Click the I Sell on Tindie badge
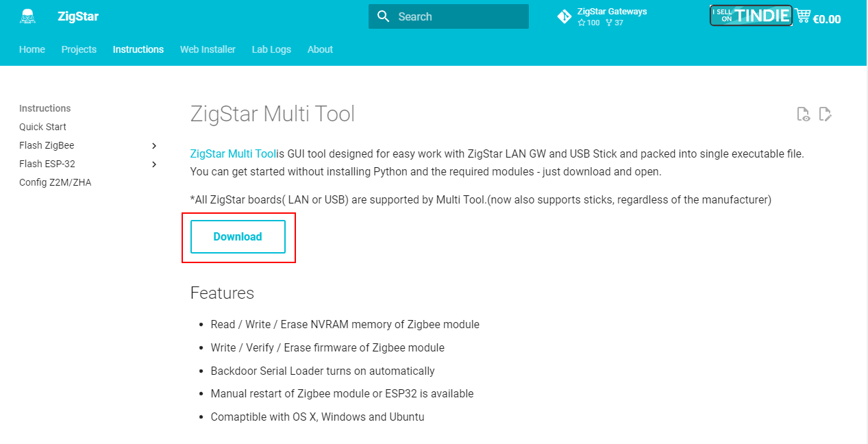868x444 pixels. pos(751,16)
